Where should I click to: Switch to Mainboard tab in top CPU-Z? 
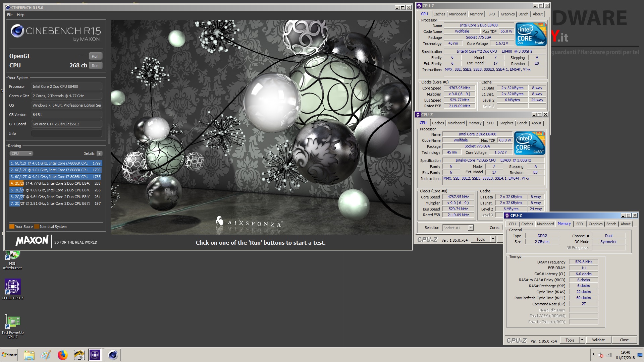(458, 14)
